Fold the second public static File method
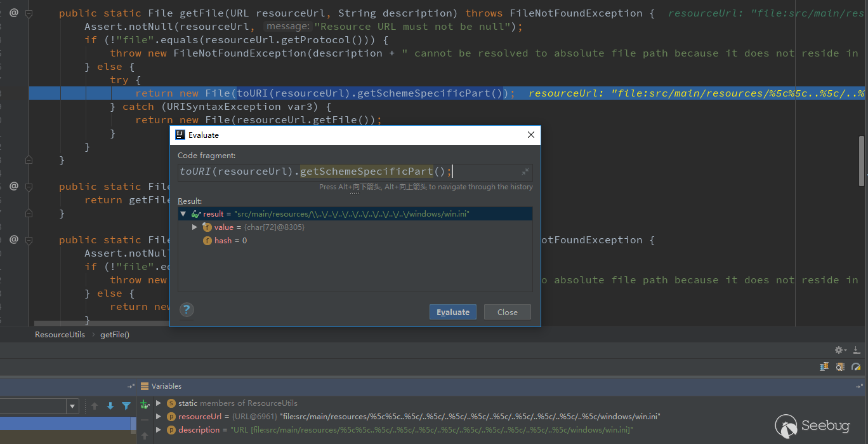This screenshot has height=444, width=868. click(x=29, y=187)
